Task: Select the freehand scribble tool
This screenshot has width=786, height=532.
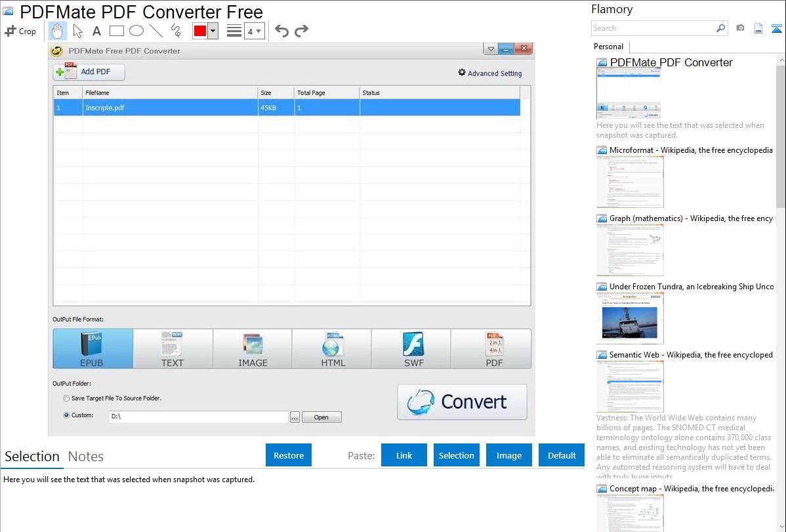Action: click(176, 31)
